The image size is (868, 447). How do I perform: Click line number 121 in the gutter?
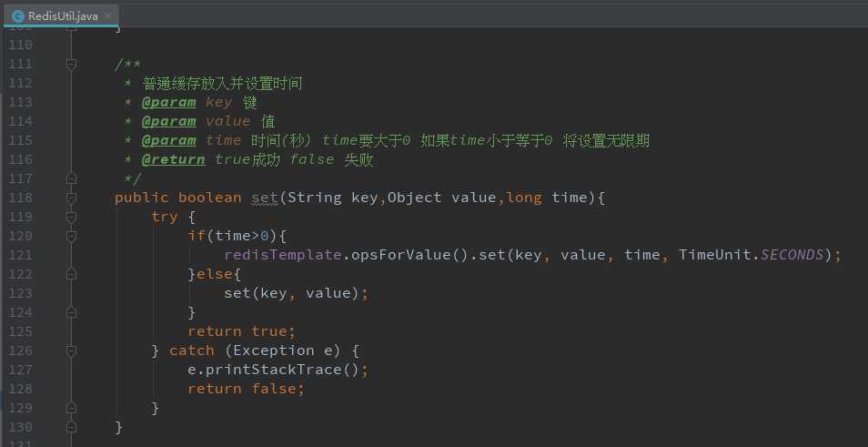[19, 255]
